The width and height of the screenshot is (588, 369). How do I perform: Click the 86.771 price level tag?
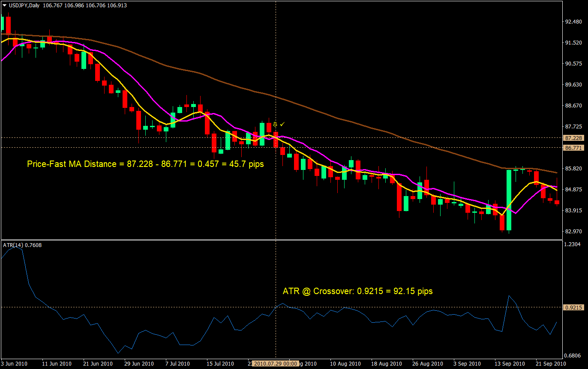574,147
